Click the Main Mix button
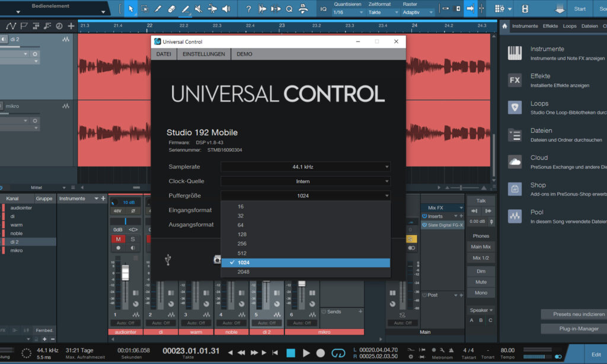Image resolution: width=607 pixels, height=364 pixels. 481,247
